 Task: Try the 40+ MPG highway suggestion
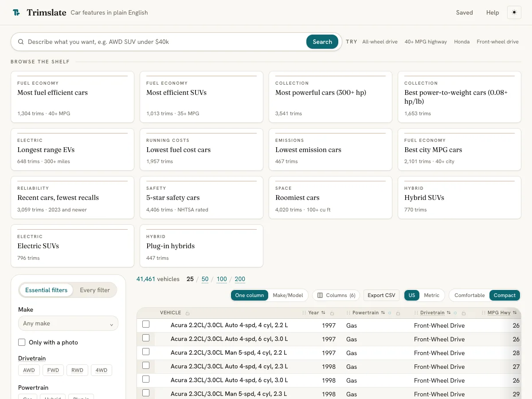point(426,42)
